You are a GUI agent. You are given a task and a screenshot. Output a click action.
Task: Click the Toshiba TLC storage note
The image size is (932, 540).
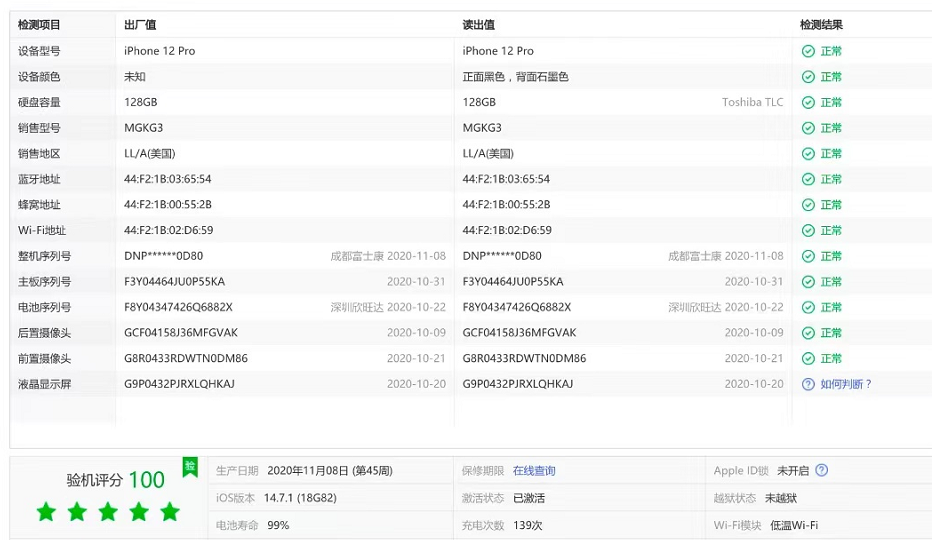(x=752, y=102)
